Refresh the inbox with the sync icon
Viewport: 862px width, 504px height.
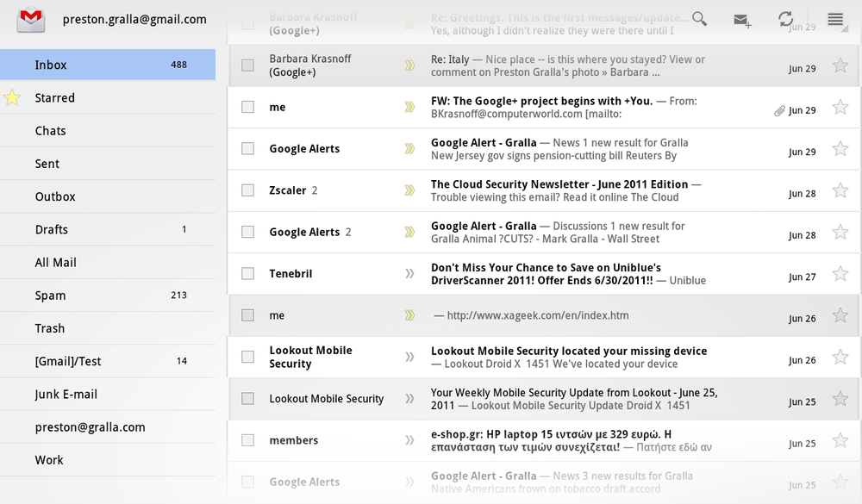click(x=785, y=19)
